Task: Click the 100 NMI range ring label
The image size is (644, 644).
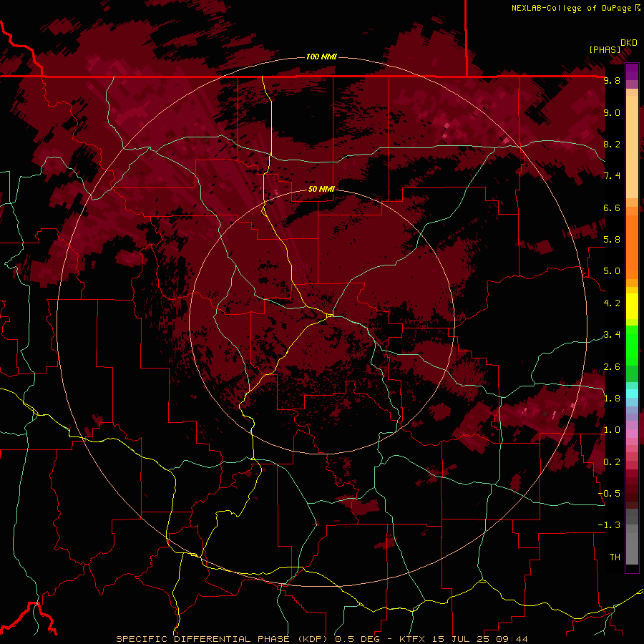Action: tap(321, 57)
